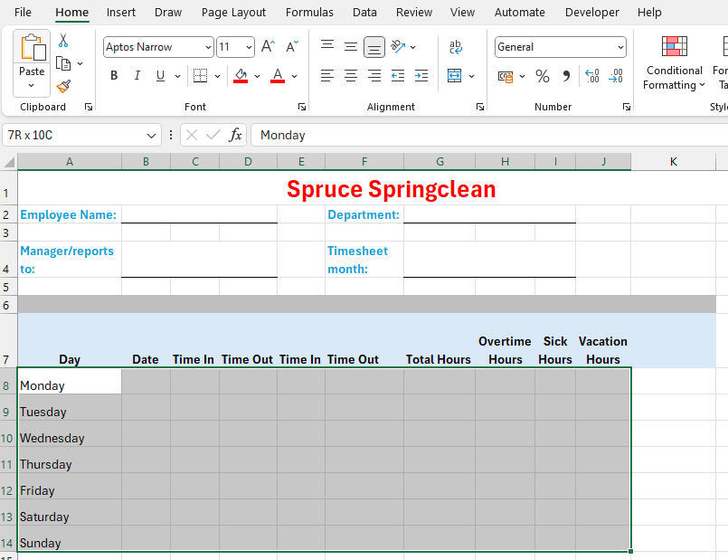The image size is (728, 560).
Task: Open the Page Layout tab
Action: (233, 13)
